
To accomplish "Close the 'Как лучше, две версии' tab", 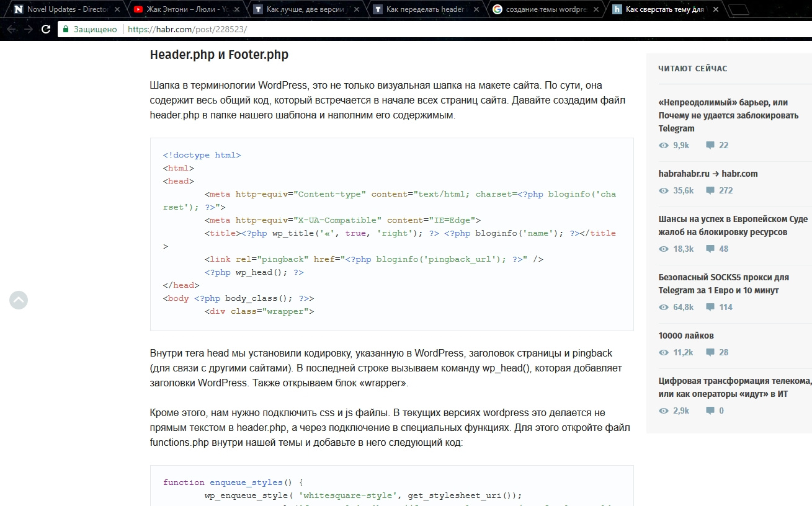I will coord(357,9).
